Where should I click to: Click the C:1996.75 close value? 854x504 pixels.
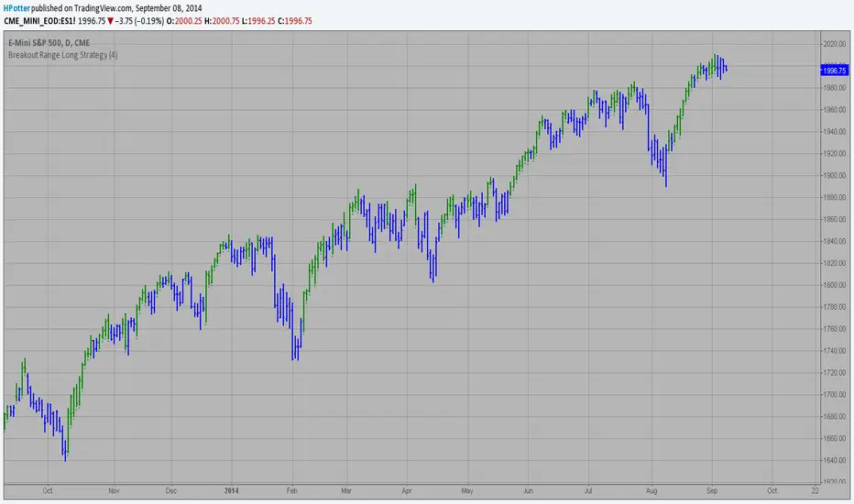pos(295,21)
